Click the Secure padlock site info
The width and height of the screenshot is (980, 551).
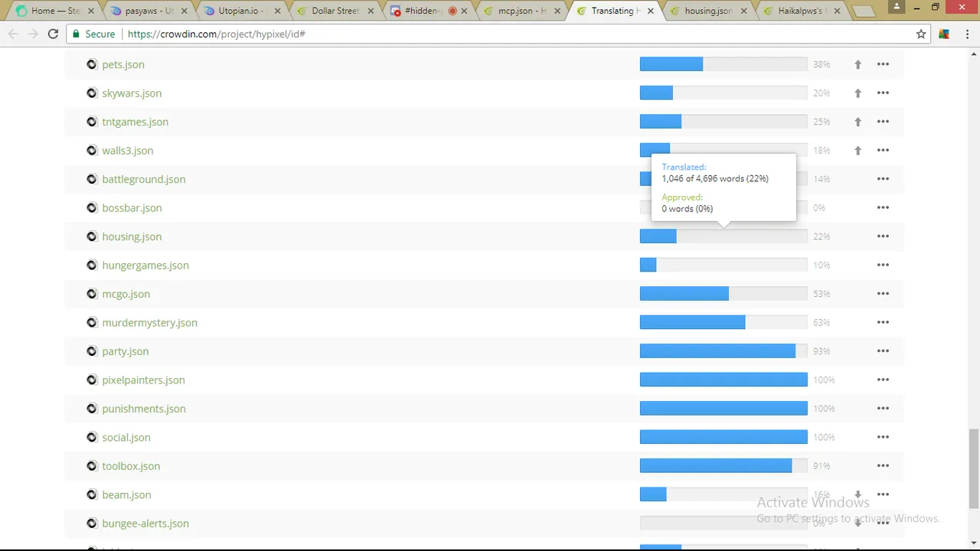tap(93, 34)
